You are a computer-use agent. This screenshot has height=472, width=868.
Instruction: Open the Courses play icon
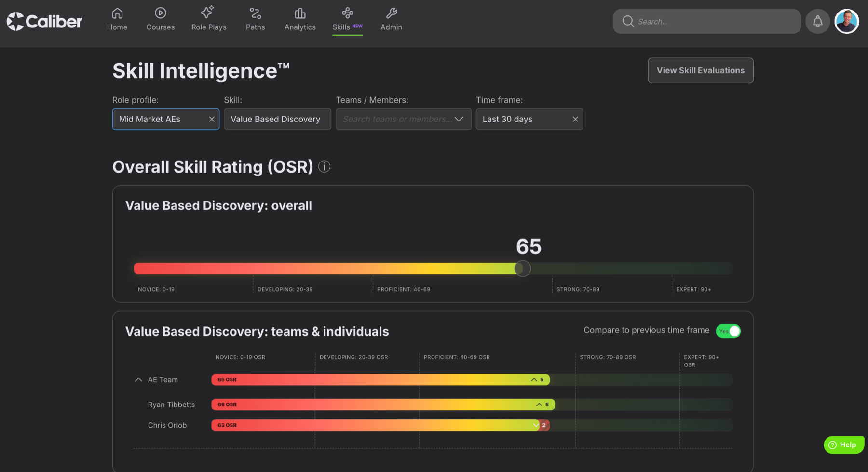[161, 13]
